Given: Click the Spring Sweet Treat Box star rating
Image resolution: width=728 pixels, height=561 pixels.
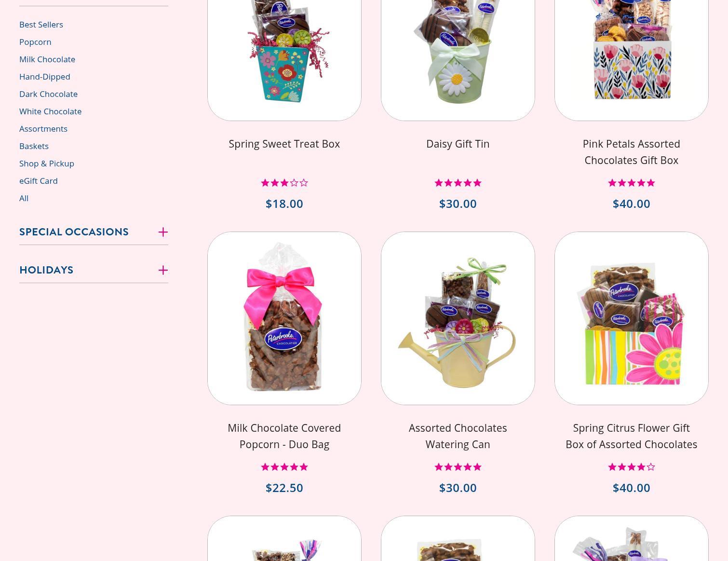Looking at the screenshot, I should (x=284, y=183).
